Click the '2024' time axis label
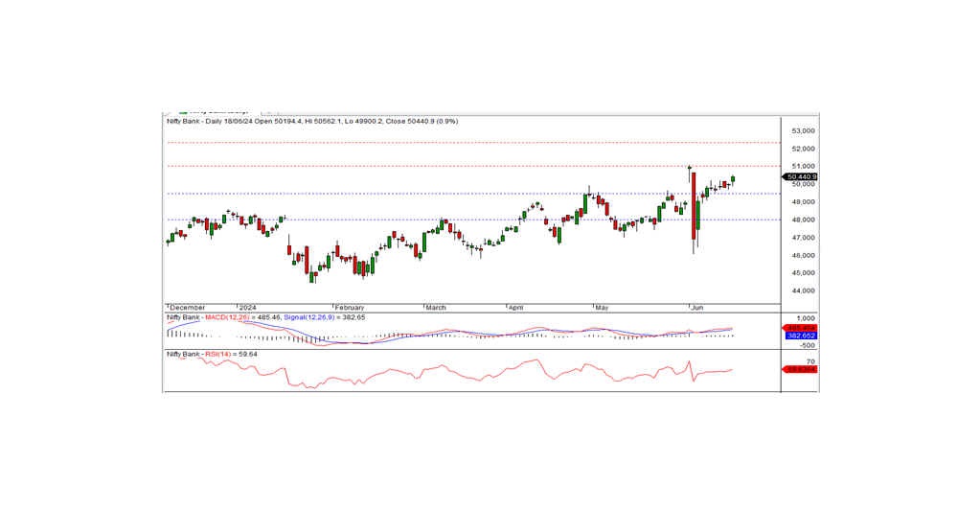This screenshot has height=510, width=980. pos(248,308)
